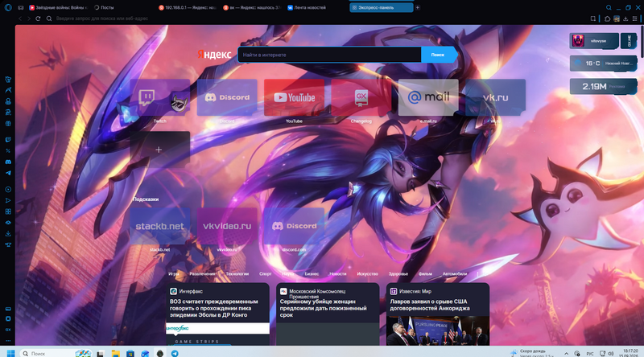Image resolution: width=644 pixels, height=357 pixels.
Task: Open more news categories three-dot menu
Action: point(477,273)
